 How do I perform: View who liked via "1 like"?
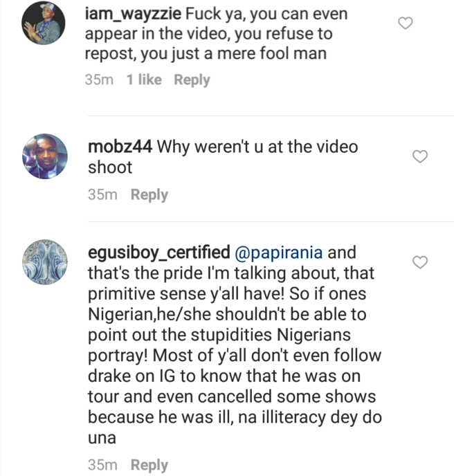click(144, 80)
